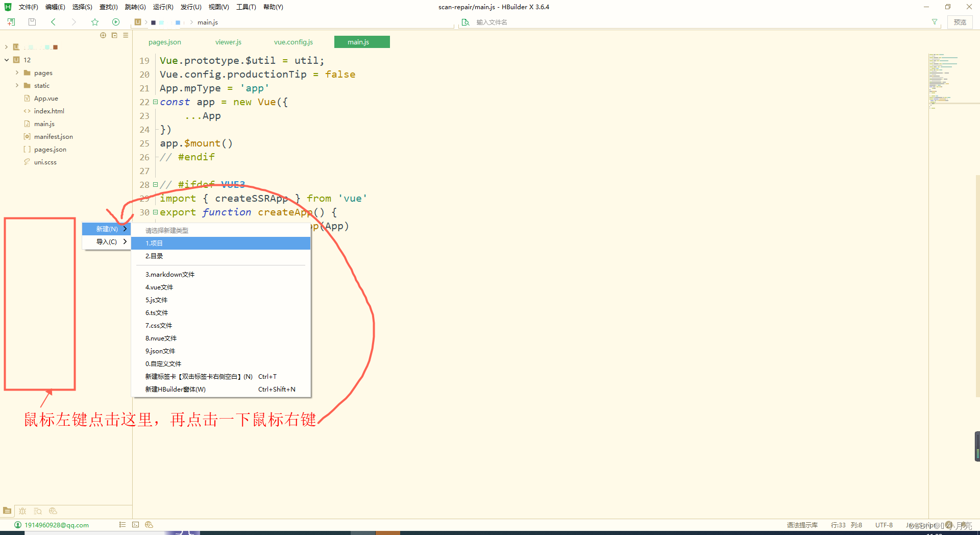The height and width of the screenshot is (535, 980).
Task: Fold code at line 22
Action: 156,102
